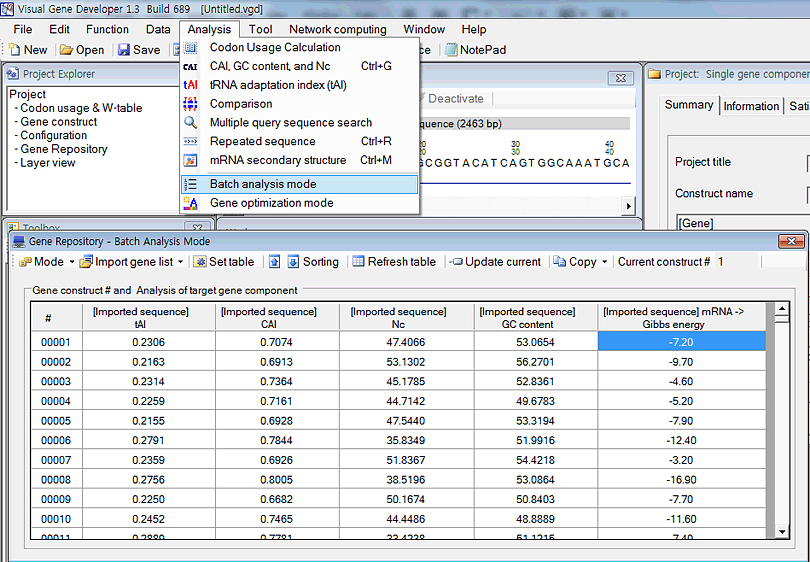Select Codon Usage Calculation menu item

[274, 47]
